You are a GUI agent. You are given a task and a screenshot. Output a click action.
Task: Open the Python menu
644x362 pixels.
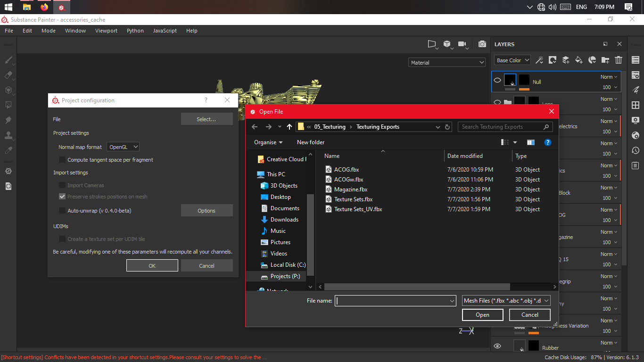tap(135, 31)
